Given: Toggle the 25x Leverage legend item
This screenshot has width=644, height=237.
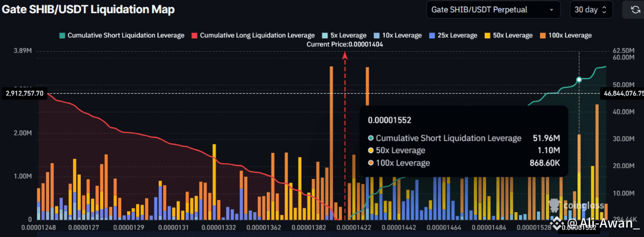Looking at the screenshot, I should [453, 35].
